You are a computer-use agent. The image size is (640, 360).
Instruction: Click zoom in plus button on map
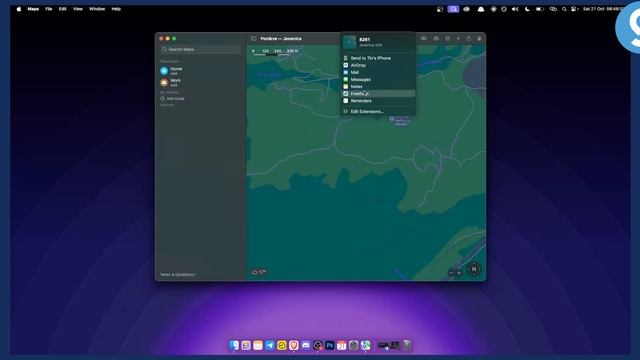(x=459, y=273)
